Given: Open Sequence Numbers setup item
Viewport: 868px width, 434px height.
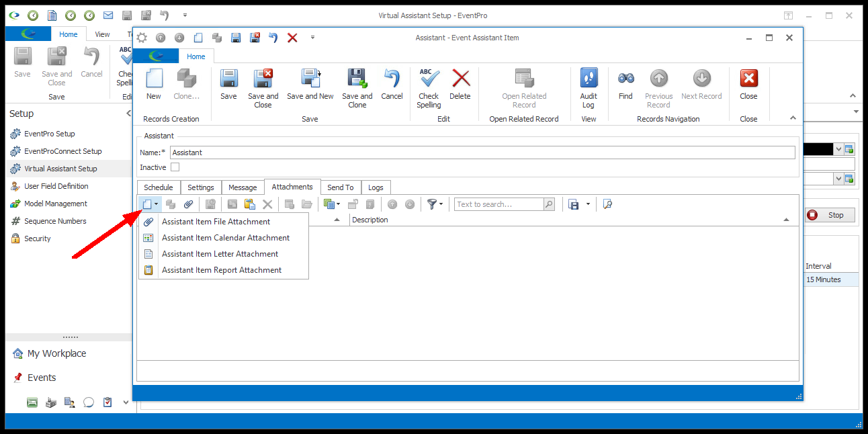Looking at the screenshot, I should [x=56, y=221].
